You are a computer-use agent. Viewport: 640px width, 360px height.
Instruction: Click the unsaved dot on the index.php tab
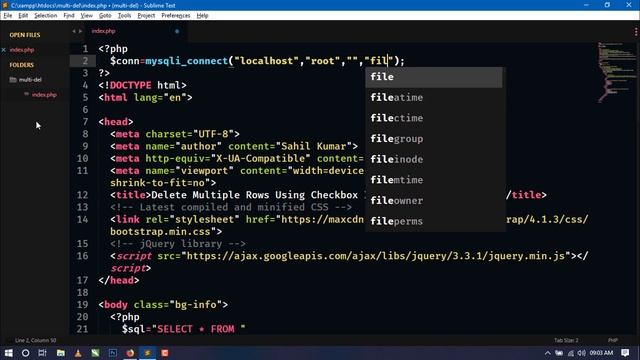tap(177, 31)
